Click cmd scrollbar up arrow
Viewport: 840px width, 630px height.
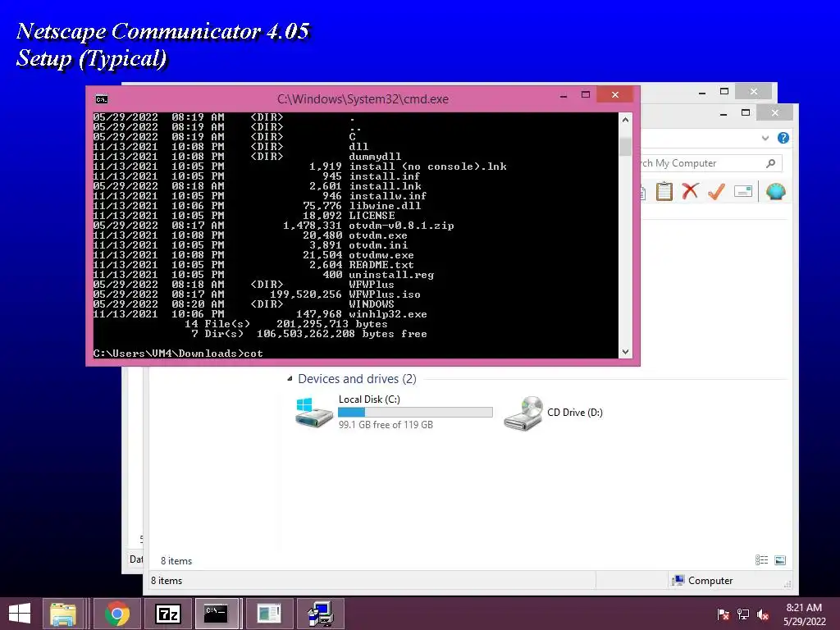[x=625, y=120]
